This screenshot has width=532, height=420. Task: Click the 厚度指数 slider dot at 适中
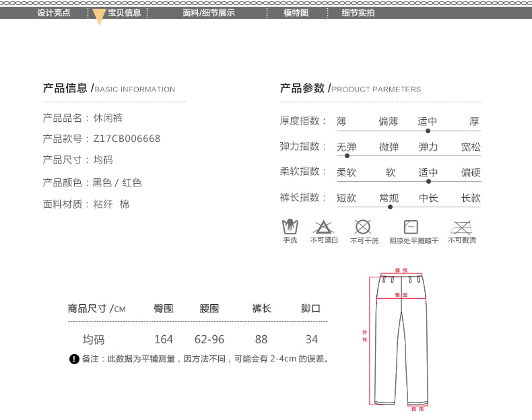(428, 131)
